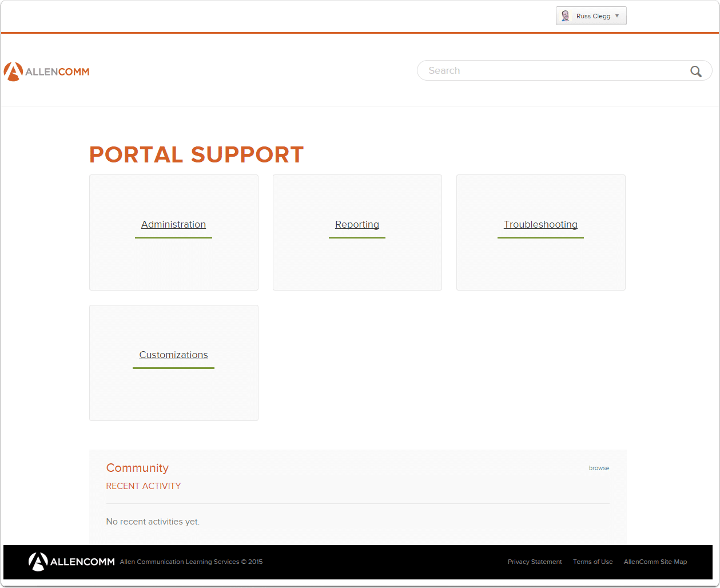This screenshot has width=720, height=588.
Task: Click the AllenComm logo in the header
Action: pos(46,71)
